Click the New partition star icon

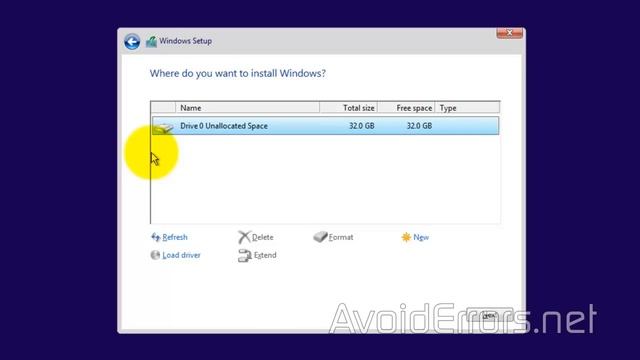pyautogui.click(x=406, y=237)
